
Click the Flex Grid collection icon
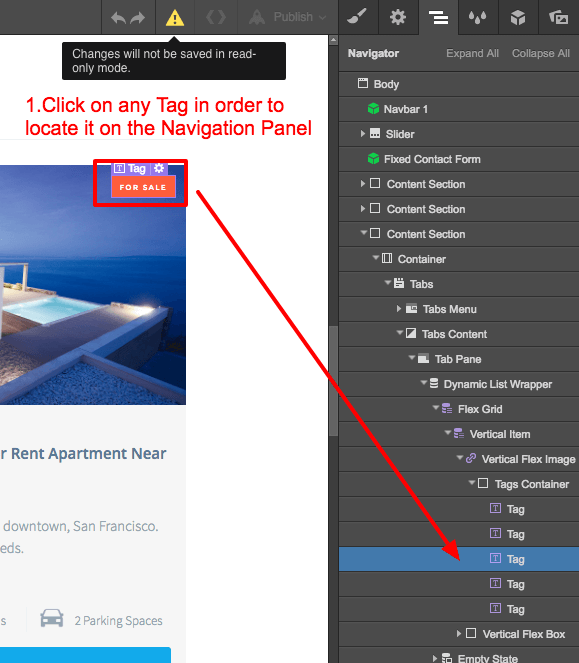click(447, 408)
